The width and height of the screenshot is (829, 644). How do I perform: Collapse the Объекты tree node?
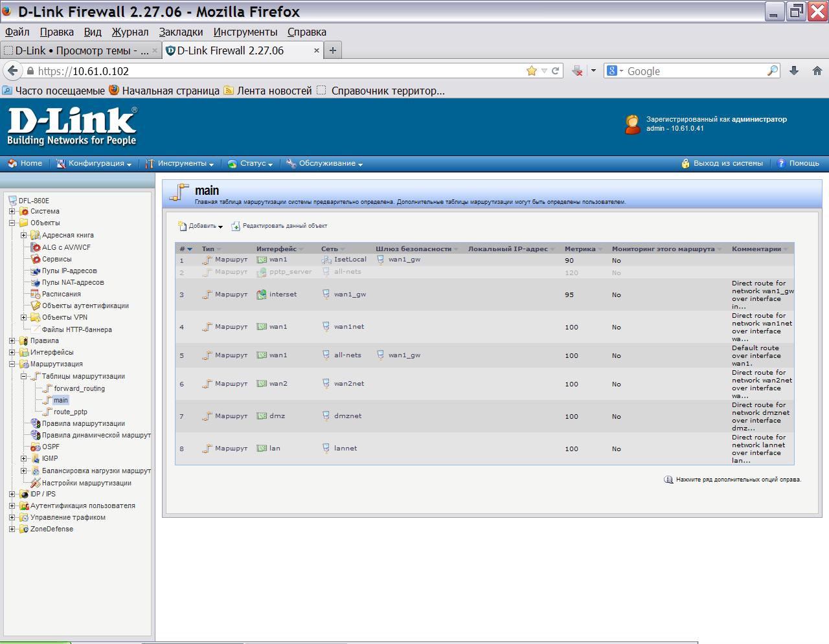(12, 223)
